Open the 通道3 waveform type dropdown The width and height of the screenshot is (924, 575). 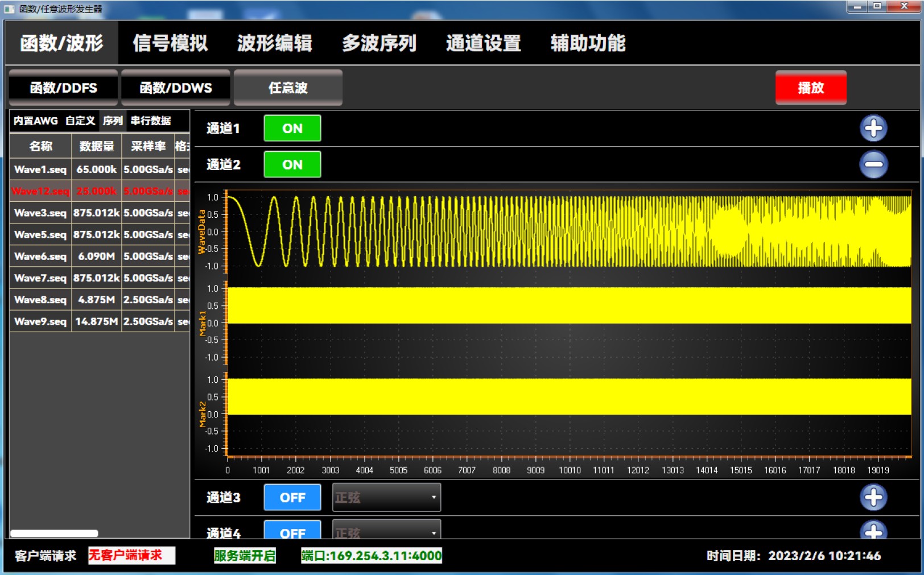point(386,497)
